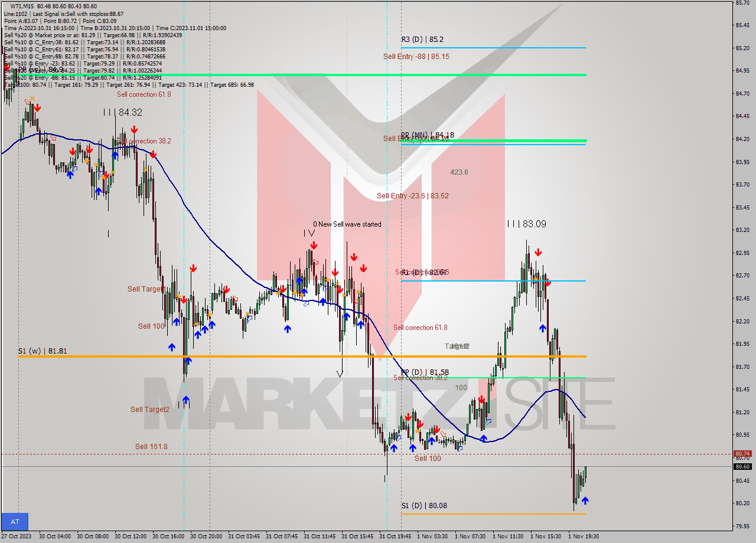Click the 'Time A:2023.10.31 16:15:00' line
Screen dimensions: 756x543
(115, 28)
